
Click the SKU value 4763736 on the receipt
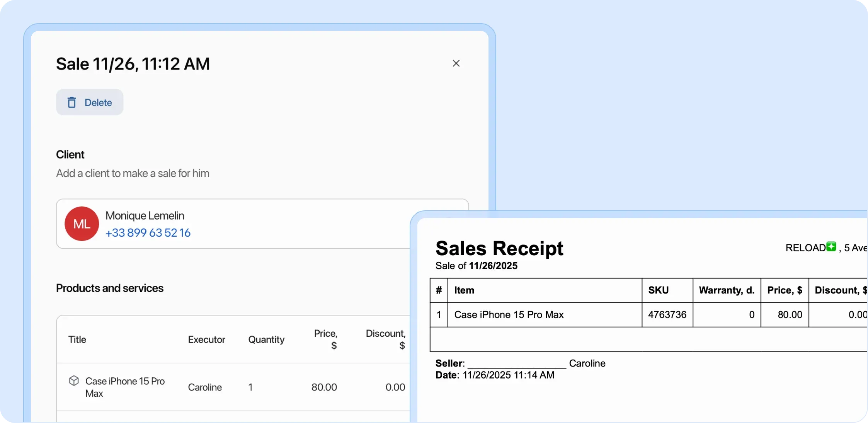coord(667,314)
